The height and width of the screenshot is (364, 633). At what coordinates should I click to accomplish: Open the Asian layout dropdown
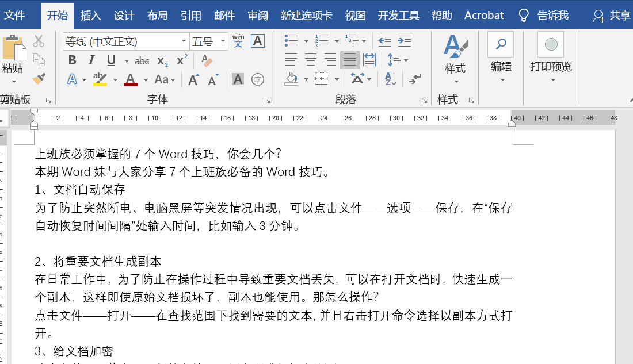click(361, 79)
